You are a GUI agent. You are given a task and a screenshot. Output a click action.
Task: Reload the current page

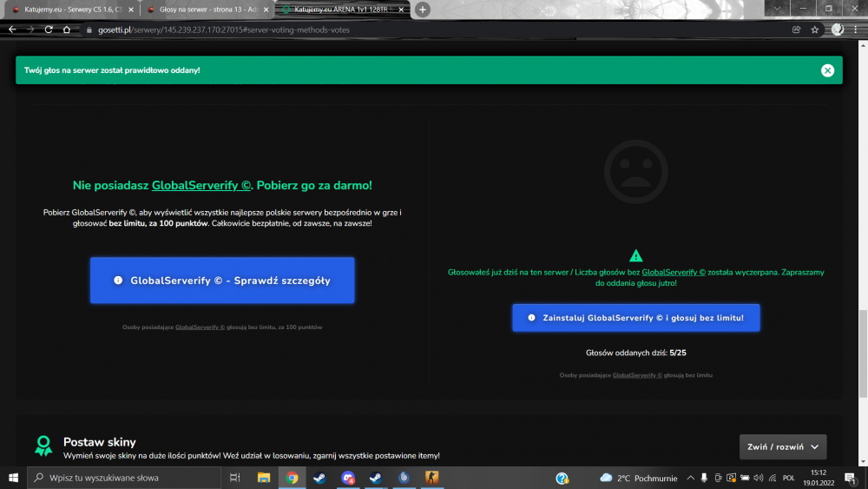click(49, 30)
